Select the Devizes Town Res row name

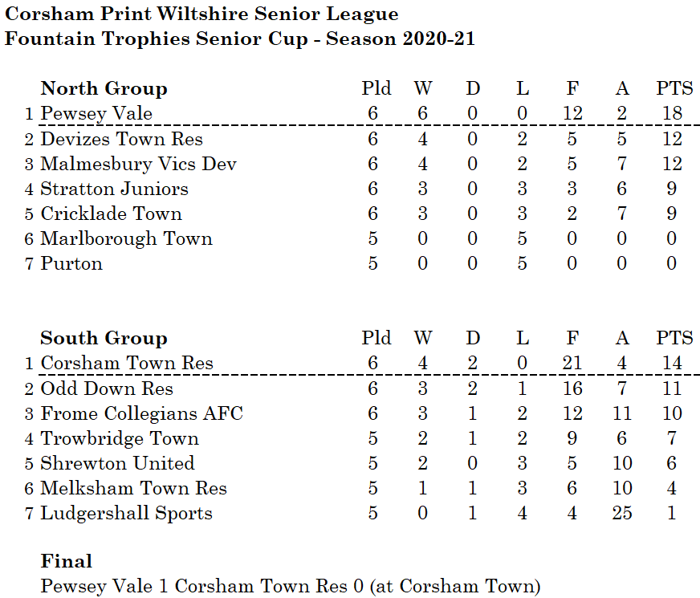click(x=121, y=139)
